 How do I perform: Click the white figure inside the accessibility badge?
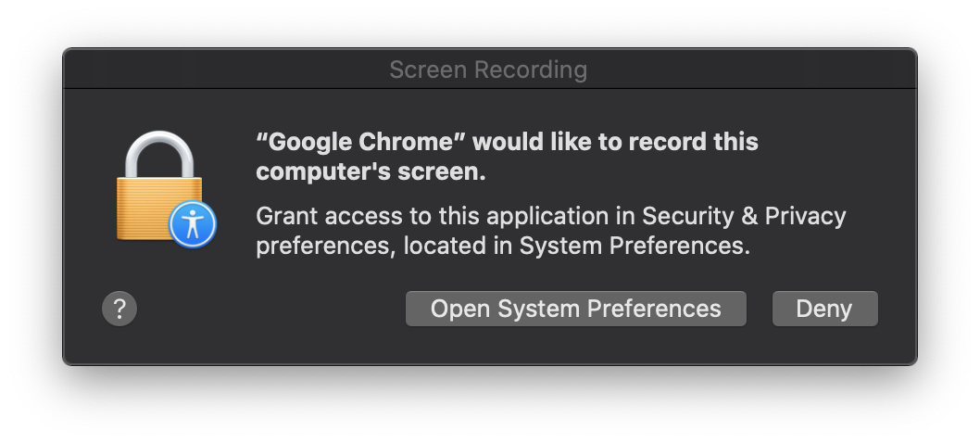[x=193, y=223]
